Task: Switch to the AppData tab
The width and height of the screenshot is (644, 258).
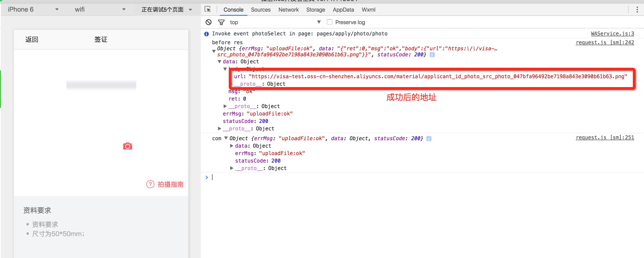Action: coord(343,10)
